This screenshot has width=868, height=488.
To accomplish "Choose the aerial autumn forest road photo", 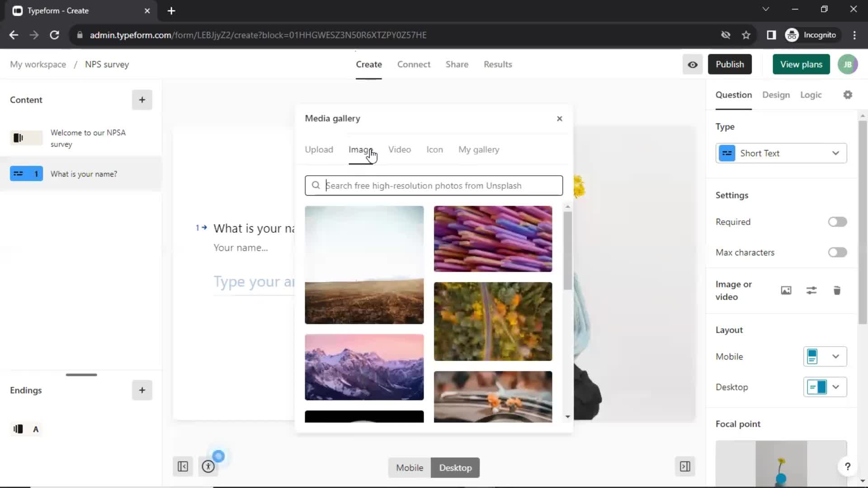I will (x=493, y=321).
